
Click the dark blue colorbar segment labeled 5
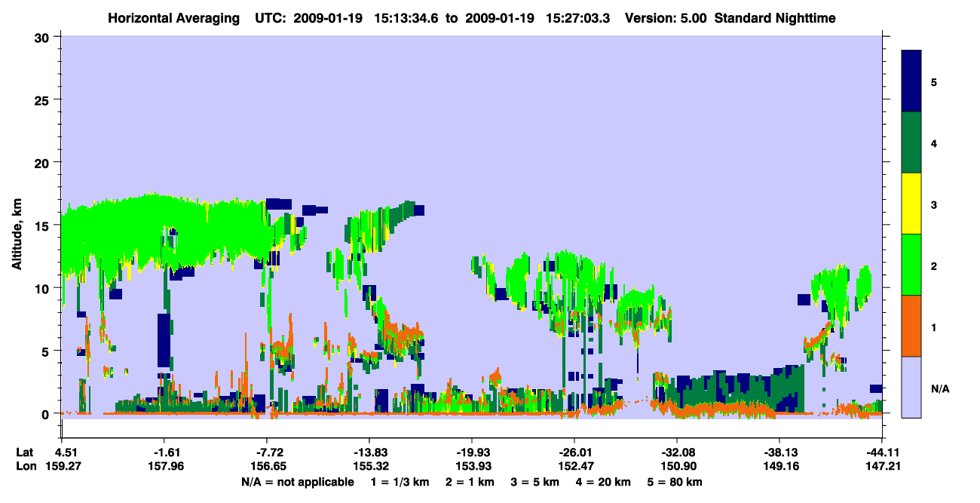(x=912, y=81)
